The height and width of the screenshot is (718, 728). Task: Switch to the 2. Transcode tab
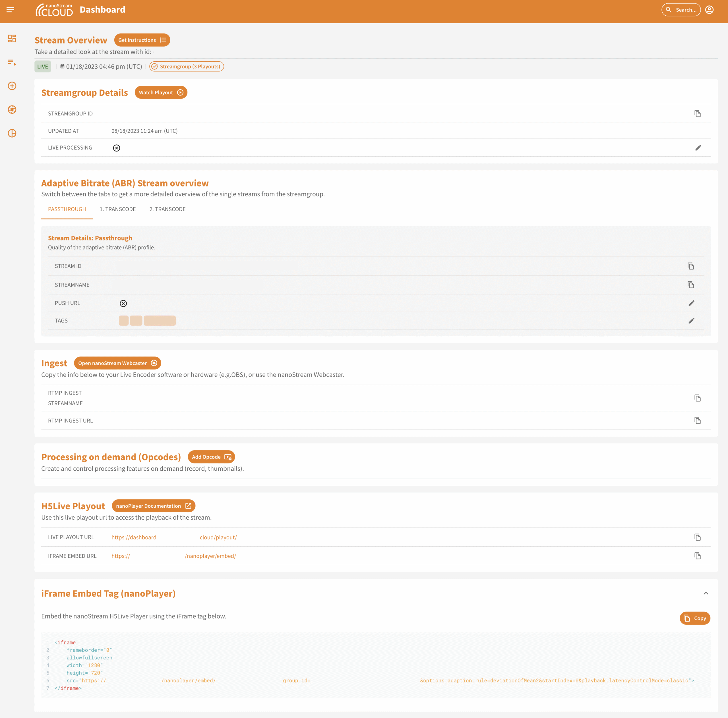pyautogui.click(x=167, y=209)
